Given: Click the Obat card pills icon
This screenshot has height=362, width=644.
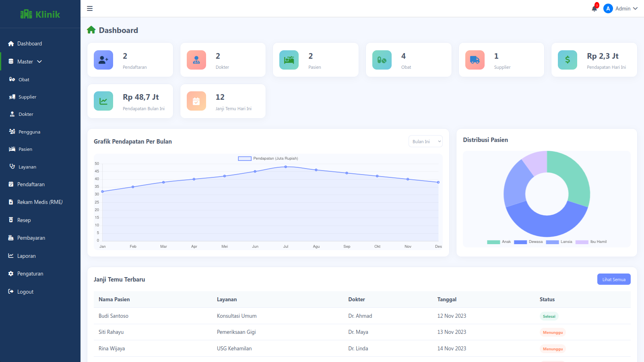Looking at the screenshot, I should [382, 60].
